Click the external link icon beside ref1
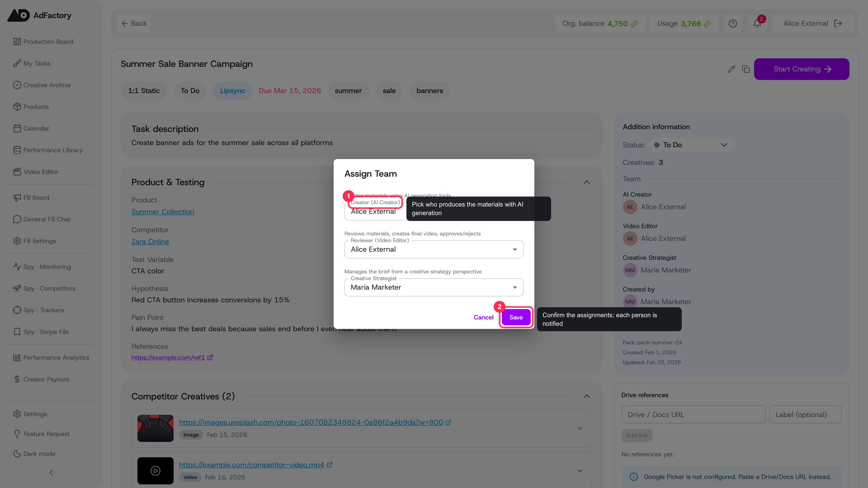Image resolution: width=868 pixels, height=488 pixels. point(210,358)
